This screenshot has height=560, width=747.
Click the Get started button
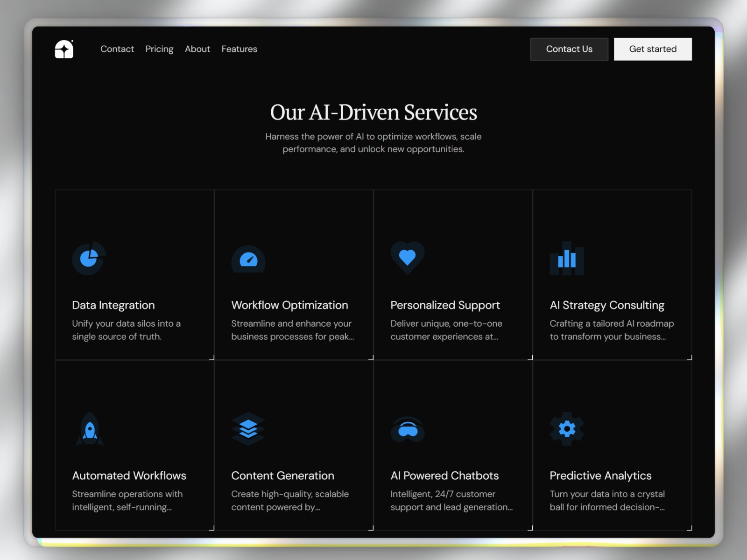pyautogui.click(x=653, y=49)
